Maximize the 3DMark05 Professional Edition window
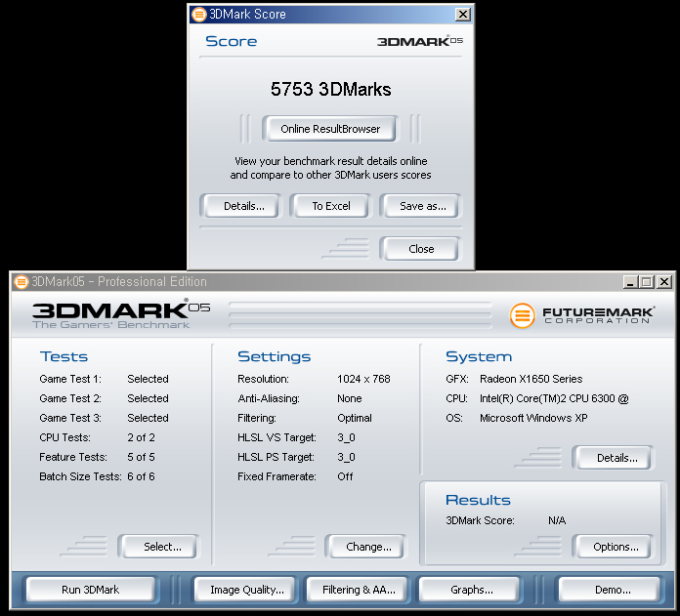The height and width of the screenshot is (616, 680). [x=646, y=282]
